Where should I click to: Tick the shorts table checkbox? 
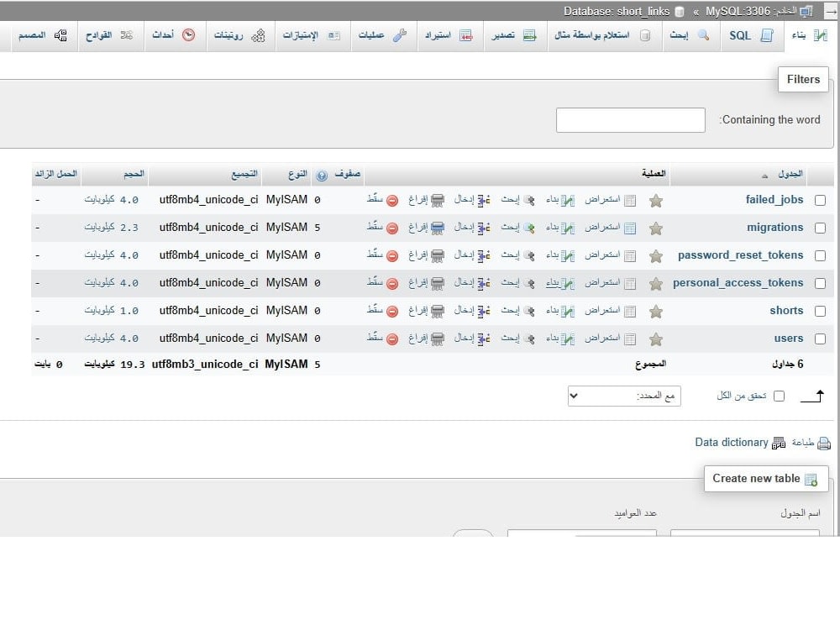click(x=820, y=312)
